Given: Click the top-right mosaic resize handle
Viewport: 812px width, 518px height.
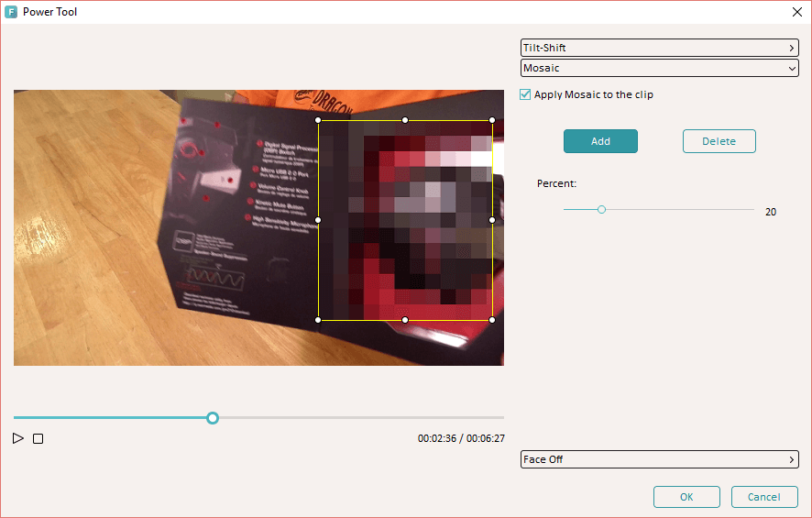Looking at the screenshot, I should click(x=492, y=120).
